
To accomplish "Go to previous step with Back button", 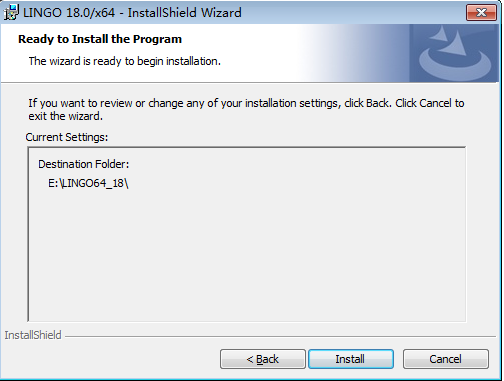I will coord(263,359).
